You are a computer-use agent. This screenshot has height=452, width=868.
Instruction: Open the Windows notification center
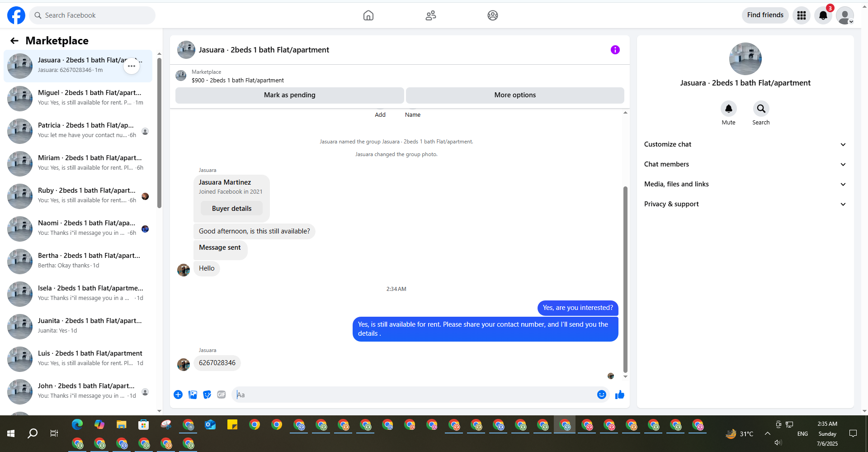tap(853, 433)
